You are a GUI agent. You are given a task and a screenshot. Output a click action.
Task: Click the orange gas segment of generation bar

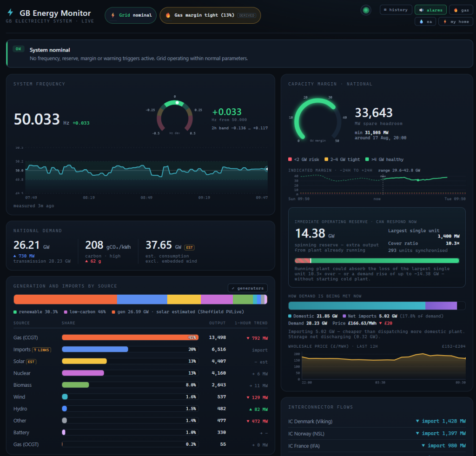pos(65,299)
